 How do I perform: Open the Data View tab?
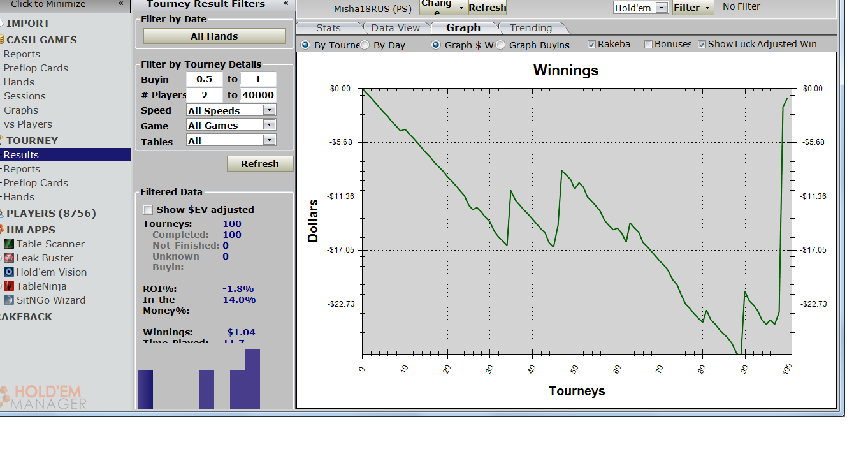[396, 28]
